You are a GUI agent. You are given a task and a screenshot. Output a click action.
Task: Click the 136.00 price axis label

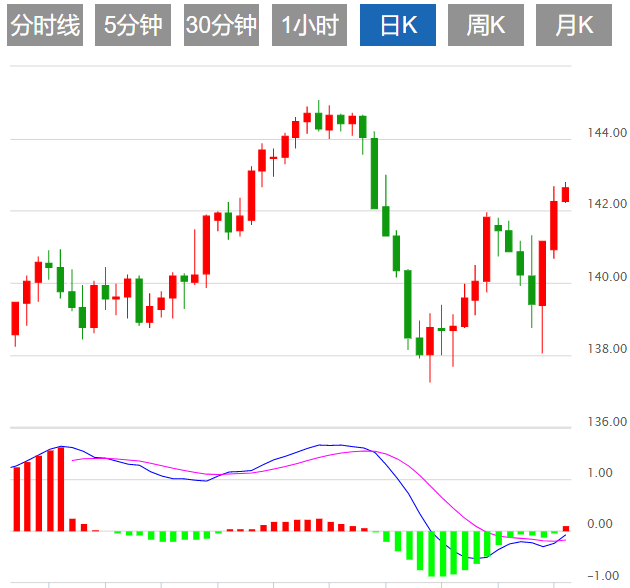[607, 422]
